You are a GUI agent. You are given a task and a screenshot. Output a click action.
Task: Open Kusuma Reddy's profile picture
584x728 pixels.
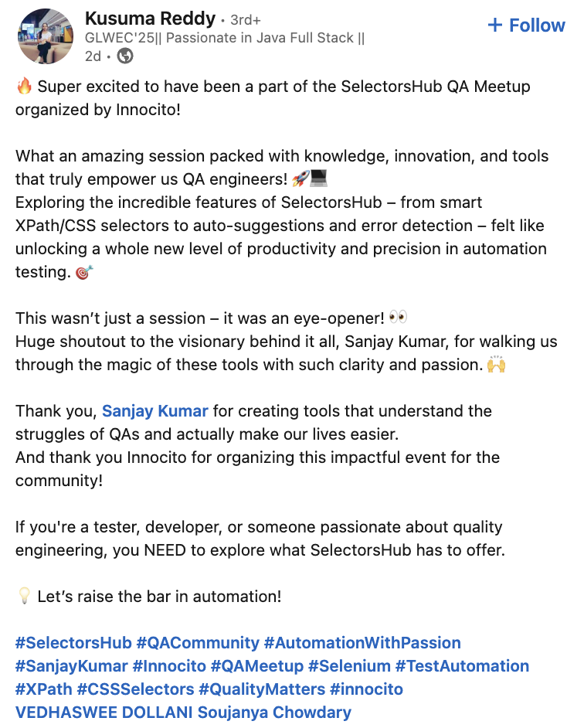[x=46, y=36]
